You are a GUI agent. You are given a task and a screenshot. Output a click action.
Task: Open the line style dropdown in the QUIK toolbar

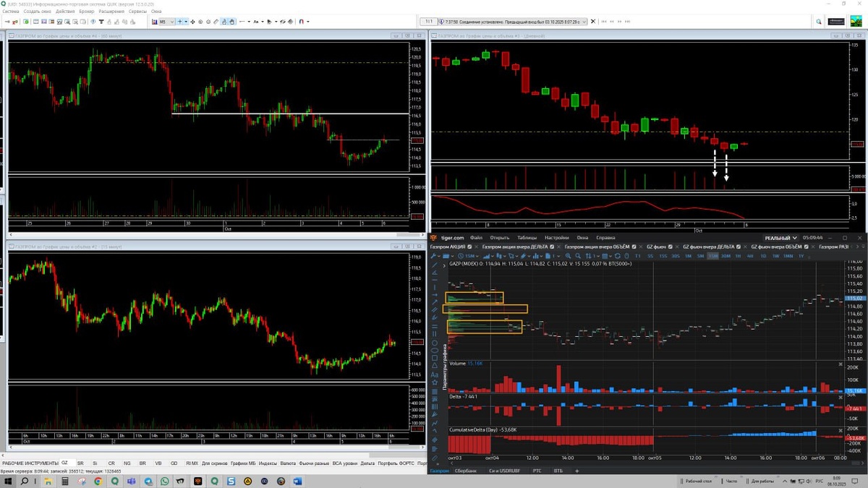pos(249,22)
